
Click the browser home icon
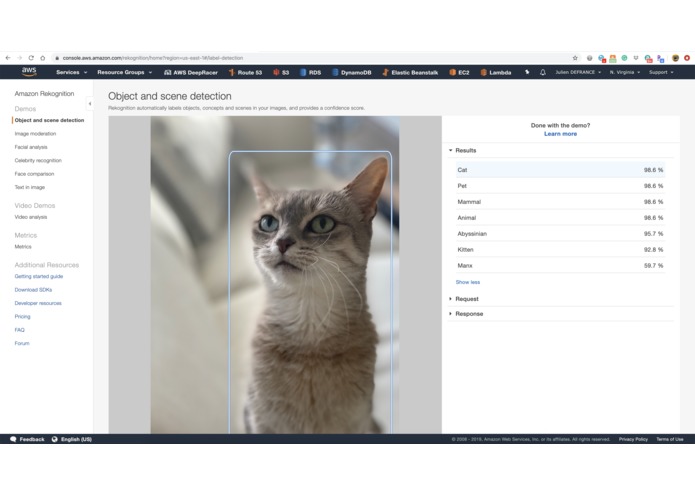[43, 58]
